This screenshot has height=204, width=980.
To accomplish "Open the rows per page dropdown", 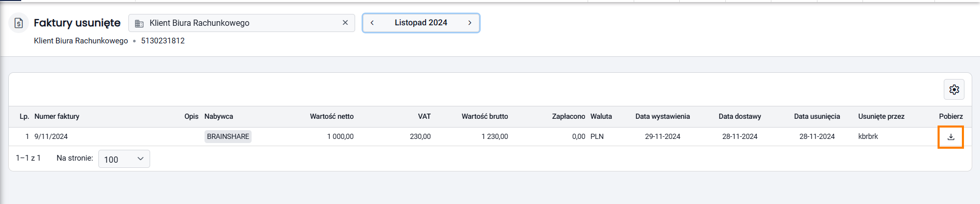I will [x=124, y=159].
